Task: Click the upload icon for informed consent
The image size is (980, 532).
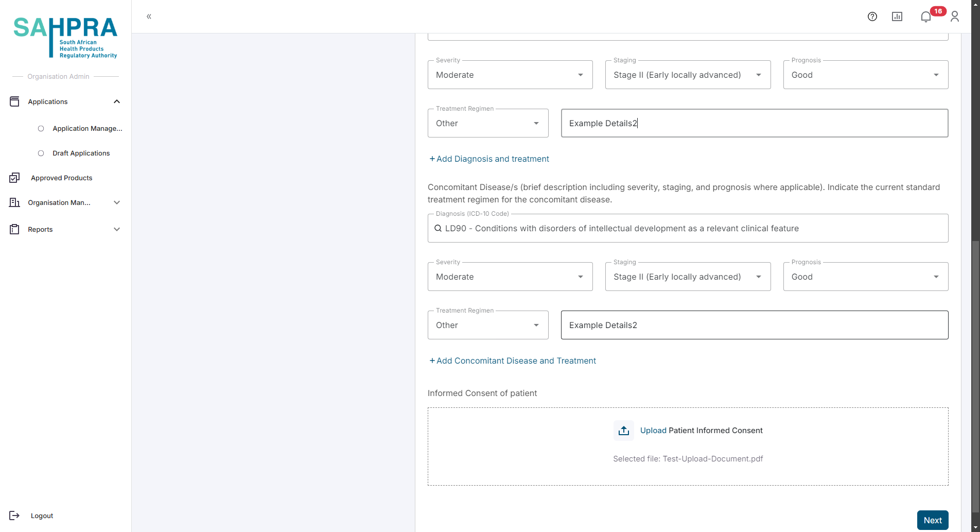Action: 623,431
